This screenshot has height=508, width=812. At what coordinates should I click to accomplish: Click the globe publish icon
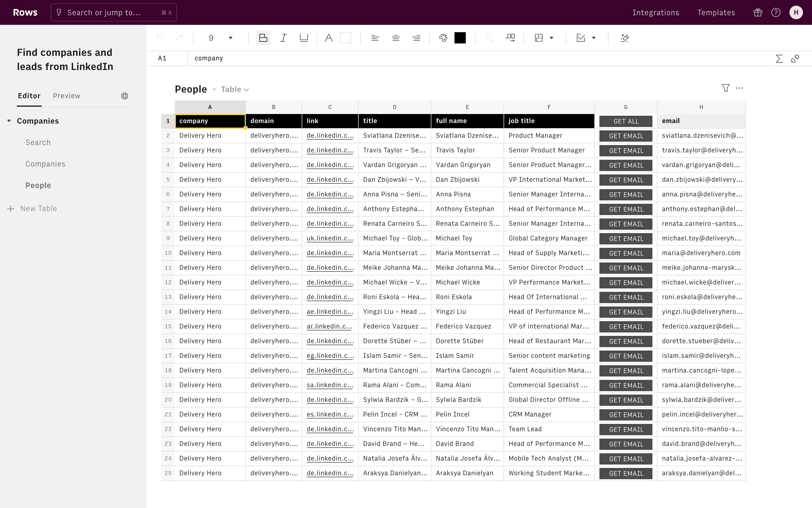pos(125,96)
